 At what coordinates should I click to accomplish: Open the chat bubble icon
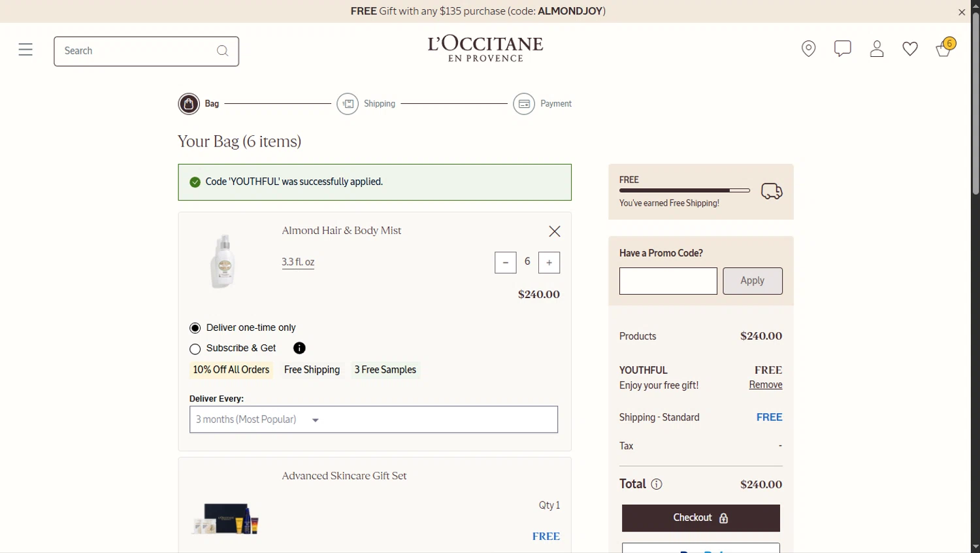tap(843, 48)
